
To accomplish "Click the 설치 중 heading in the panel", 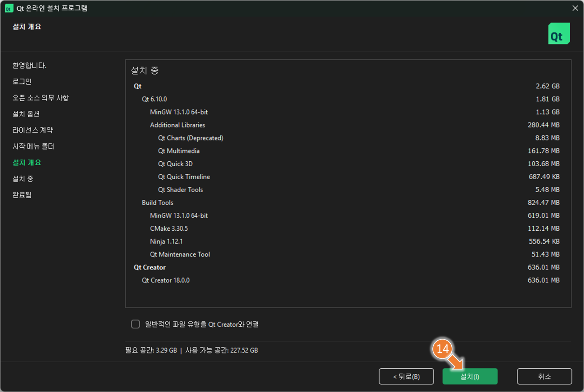I will (144, 70).
